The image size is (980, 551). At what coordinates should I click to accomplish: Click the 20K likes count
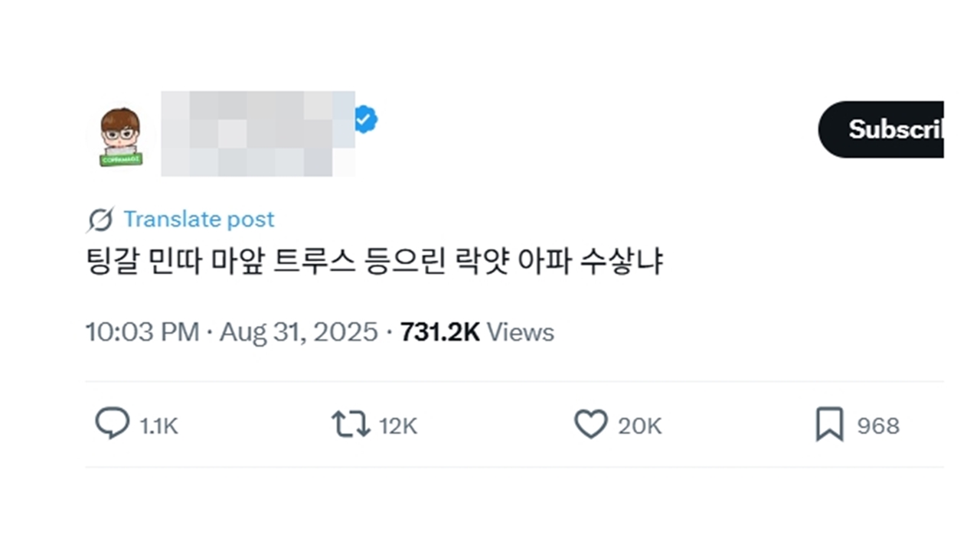click(x=640, y=426)
